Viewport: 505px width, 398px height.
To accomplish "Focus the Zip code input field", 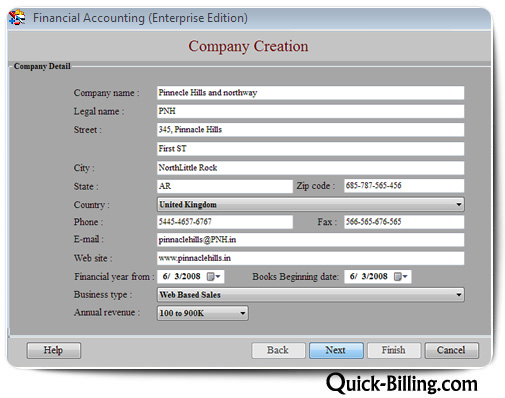I will click(x=404, y=186).
